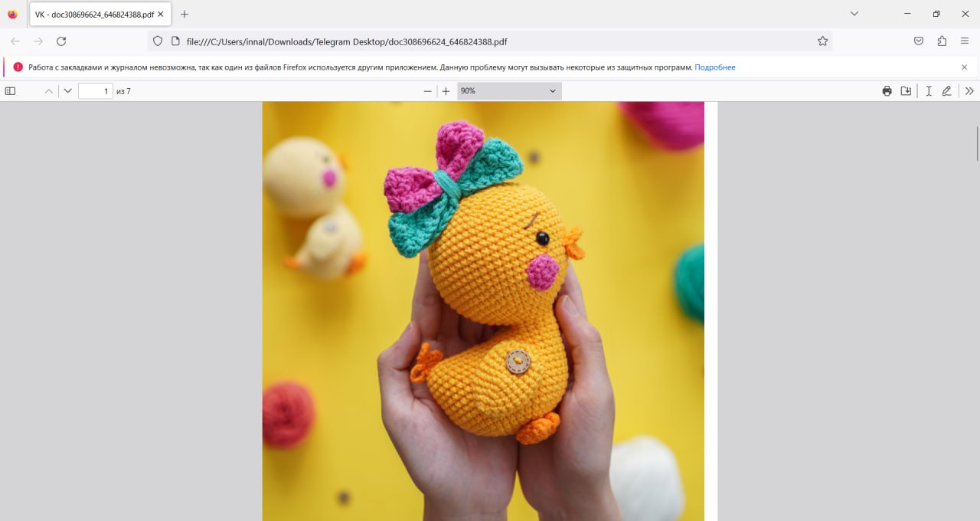Open the Firefox View icon
Screen dimensions: 980x521
tap(12, 14)
